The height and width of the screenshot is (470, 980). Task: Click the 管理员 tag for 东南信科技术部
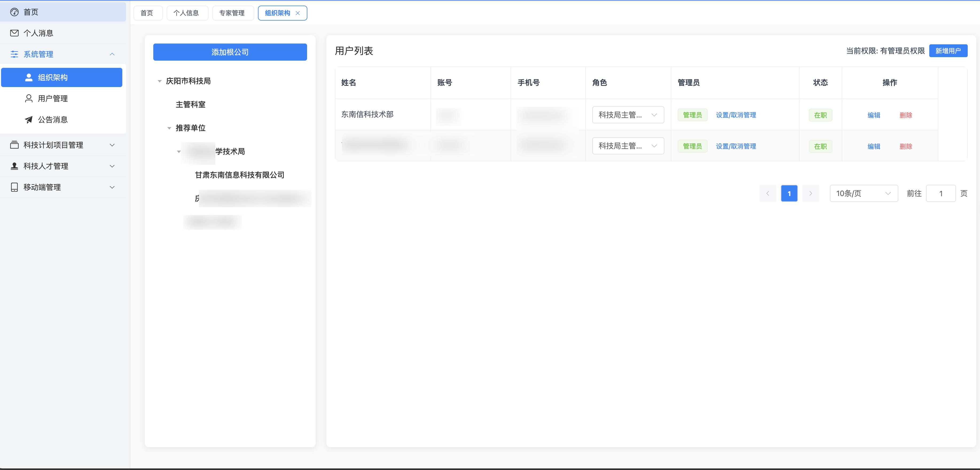coord(692,115)
